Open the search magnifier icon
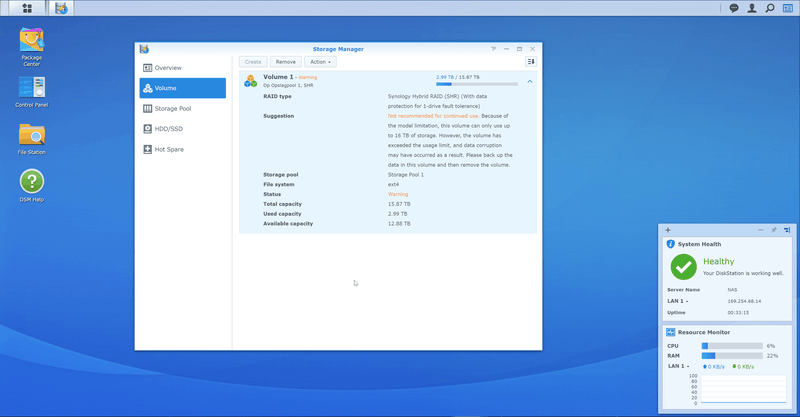Viewport: 800px width, 417px height. click(770, 8)
